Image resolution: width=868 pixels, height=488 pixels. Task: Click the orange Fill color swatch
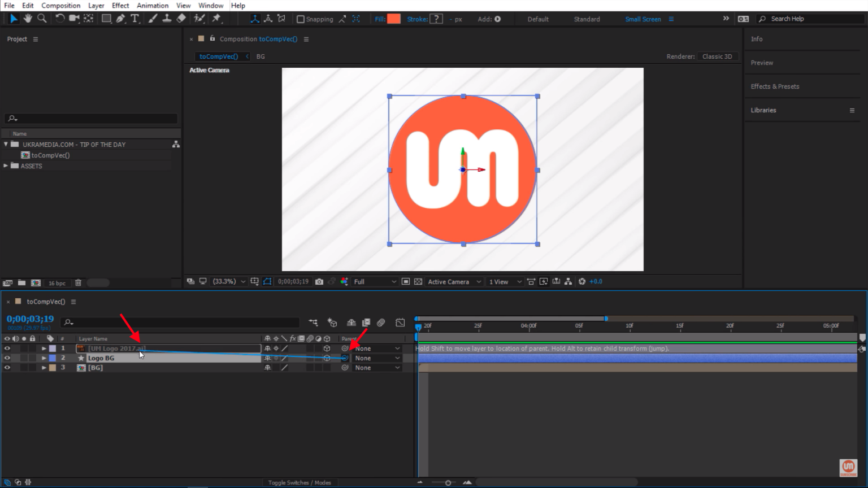coord(394,19)
